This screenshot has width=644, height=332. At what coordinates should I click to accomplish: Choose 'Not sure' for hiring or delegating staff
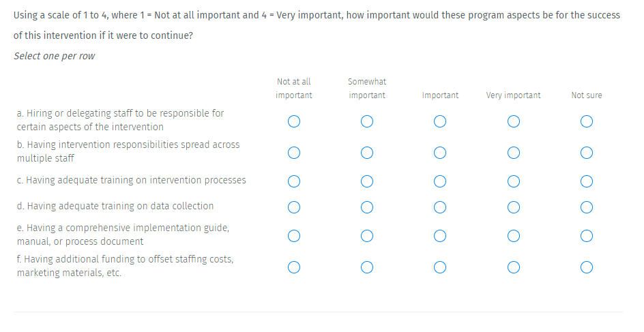586,121
